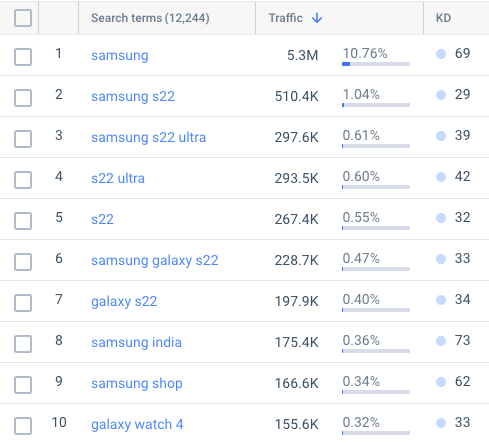Click the KD value 69
The image size is (489, 443).
click(463, 53)
